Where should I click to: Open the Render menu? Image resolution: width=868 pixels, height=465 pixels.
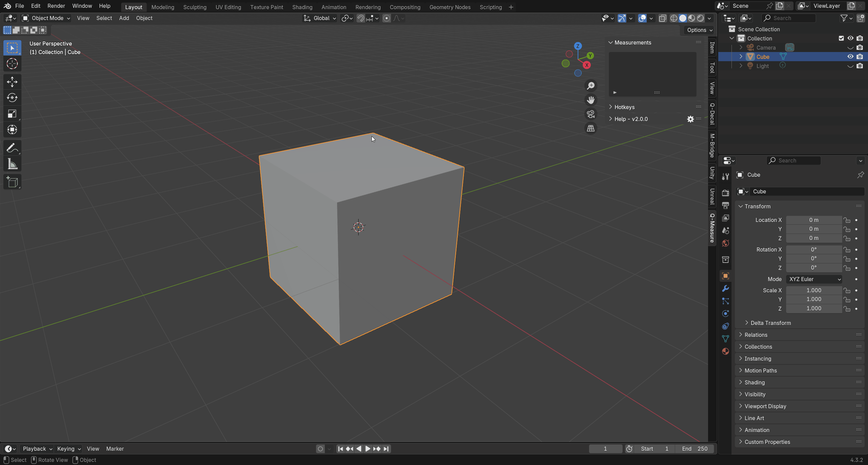[x=56, y=6]
